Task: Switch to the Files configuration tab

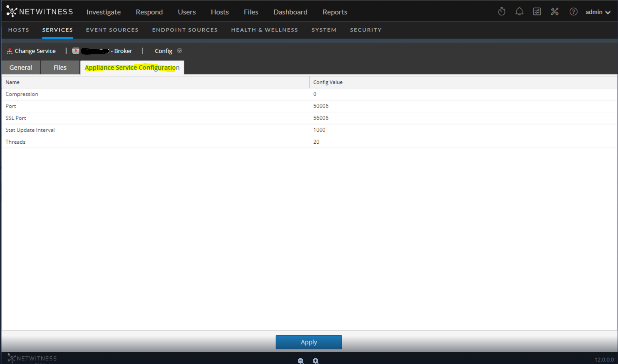Action: coord(60,67)
